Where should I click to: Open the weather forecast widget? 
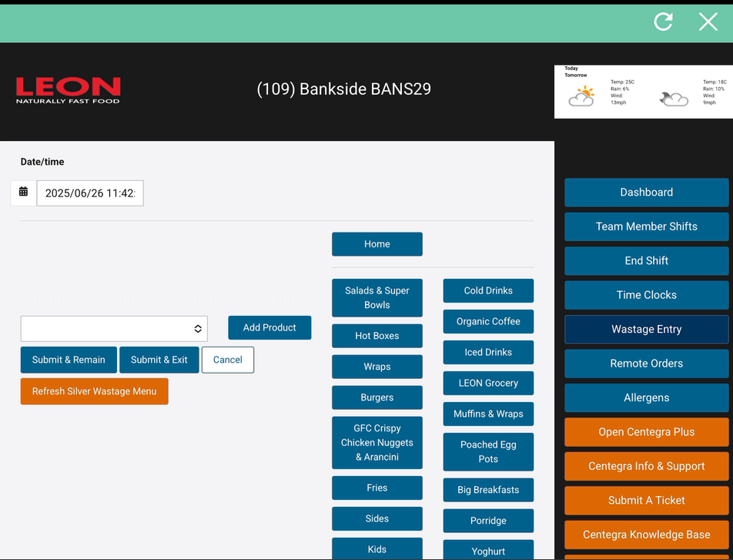[x=643, y=92]
